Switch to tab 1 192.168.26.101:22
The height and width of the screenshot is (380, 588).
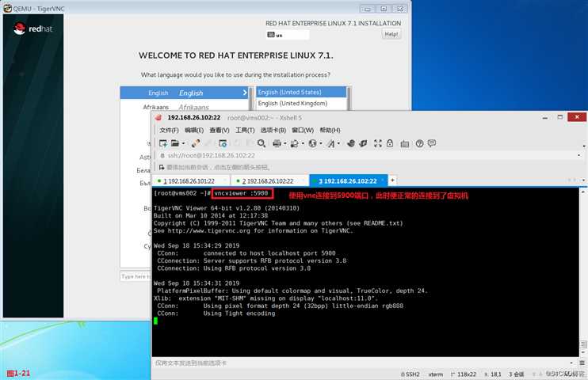coord(189,181)
